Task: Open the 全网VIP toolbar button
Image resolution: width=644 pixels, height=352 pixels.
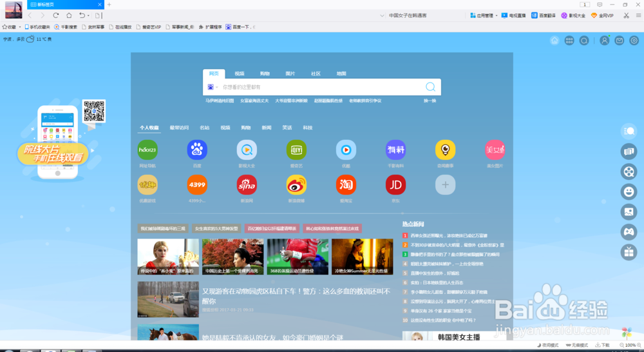Action: pyautogui.click(x=602, y=15)
